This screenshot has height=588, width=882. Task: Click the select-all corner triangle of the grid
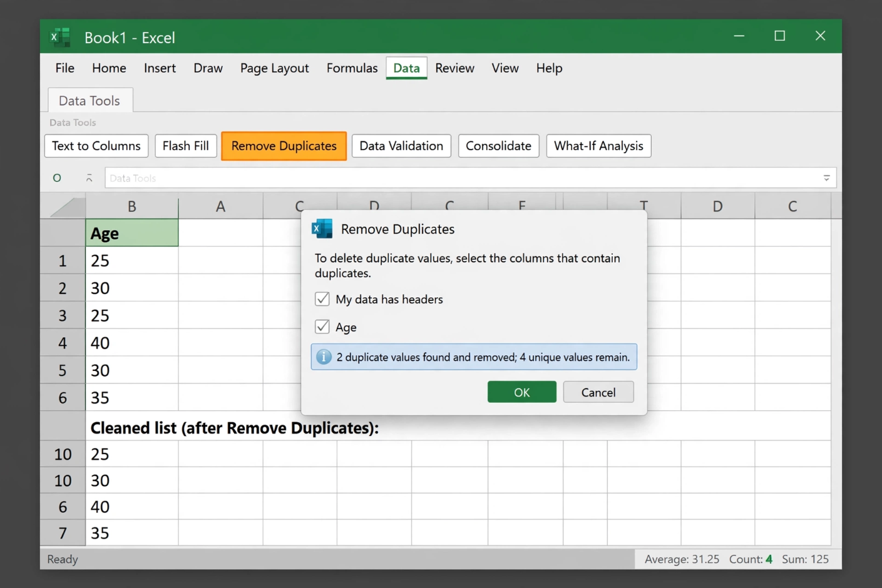click(68, 207)
